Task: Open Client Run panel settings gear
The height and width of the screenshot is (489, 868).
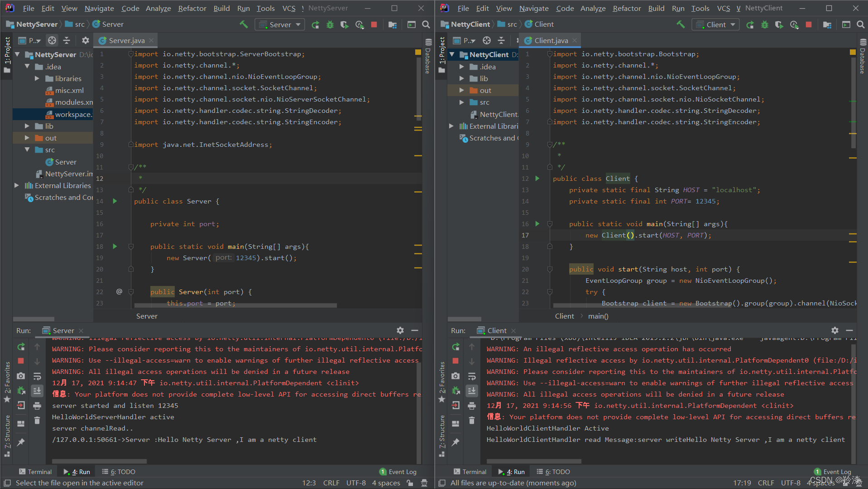Action: click(x=835, y=330)
